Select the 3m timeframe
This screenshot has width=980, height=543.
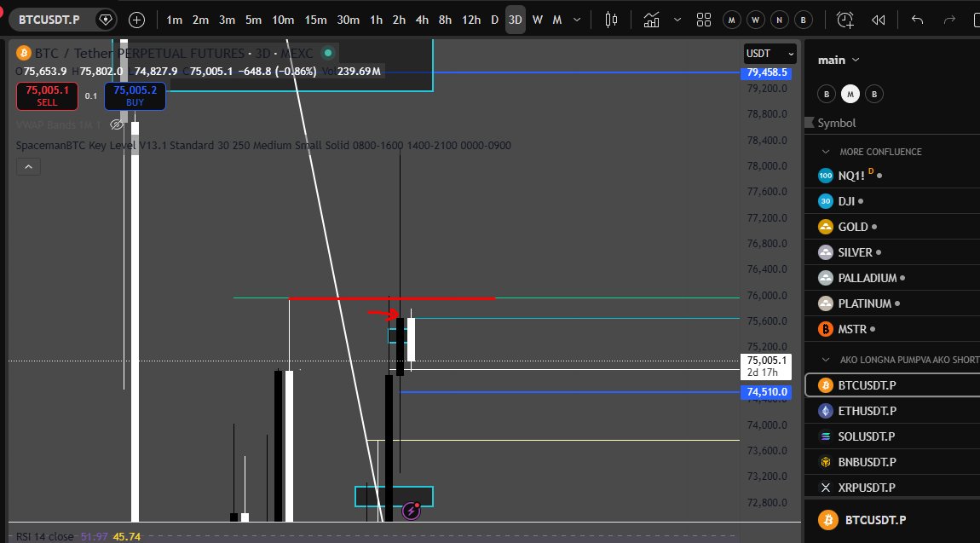click(x=227, y=20)
